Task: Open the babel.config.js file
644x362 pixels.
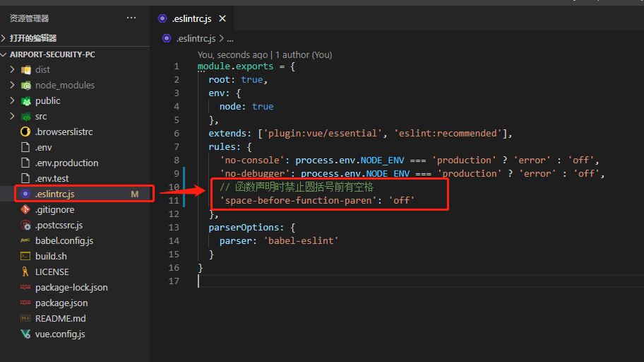Action: click(64, 240)
